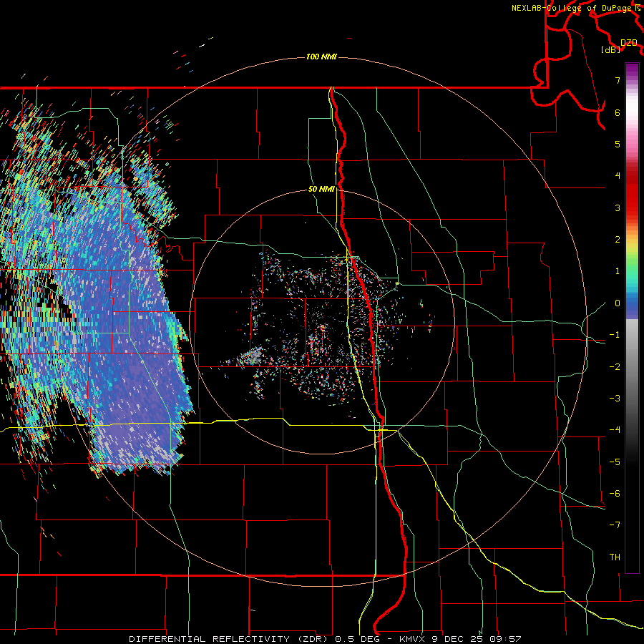Click the -1 value on color scale
644x644 pixels.
(x=615, y=335)
